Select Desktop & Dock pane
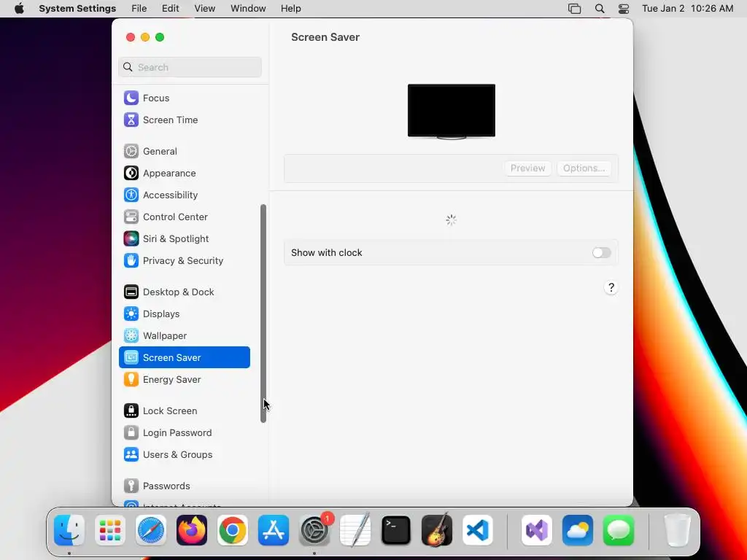 (x=185, y=292)
